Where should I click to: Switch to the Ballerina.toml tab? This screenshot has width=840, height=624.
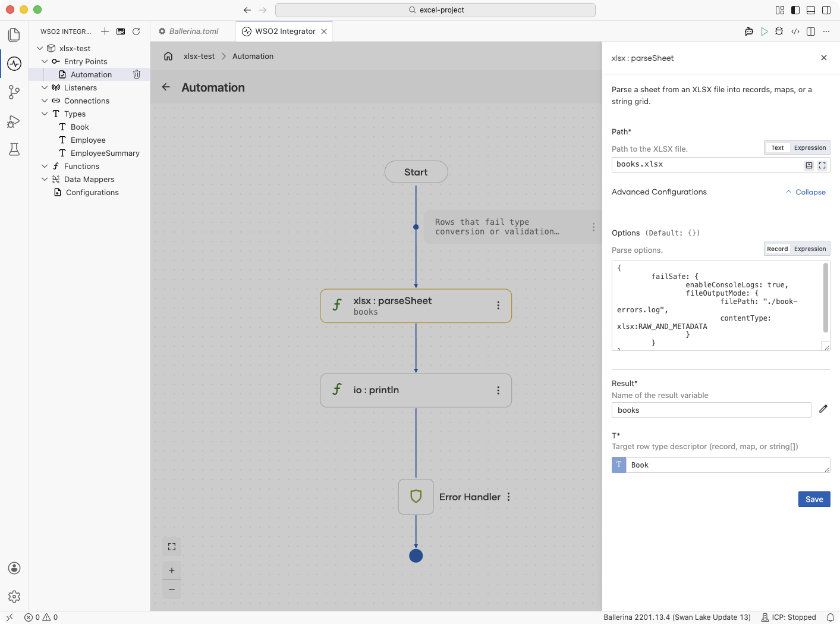(x=193, y=32)
